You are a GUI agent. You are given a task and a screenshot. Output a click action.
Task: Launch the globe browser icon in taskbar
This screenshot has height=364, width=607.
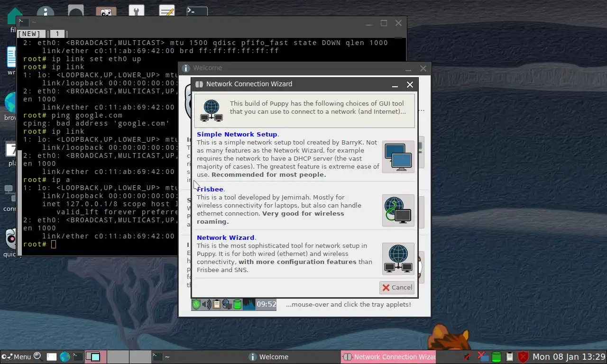coord(65,357)
